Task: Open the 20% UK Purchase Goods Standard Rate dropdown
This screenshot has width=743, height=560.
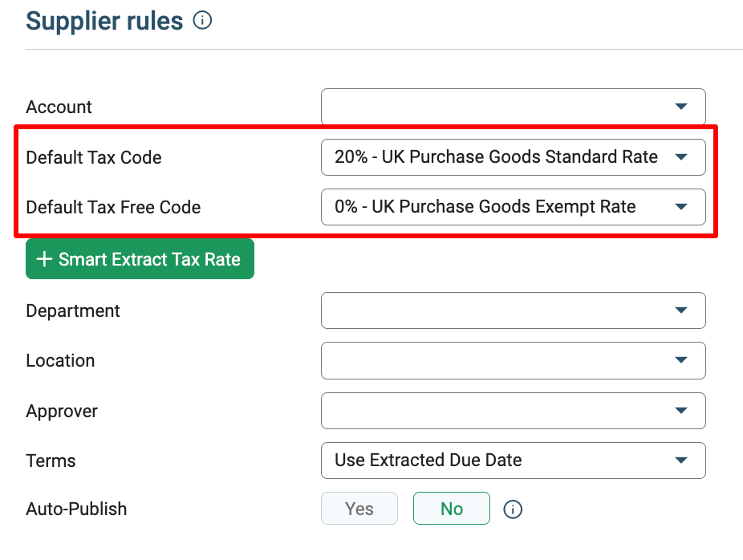Action: (514, 157)
